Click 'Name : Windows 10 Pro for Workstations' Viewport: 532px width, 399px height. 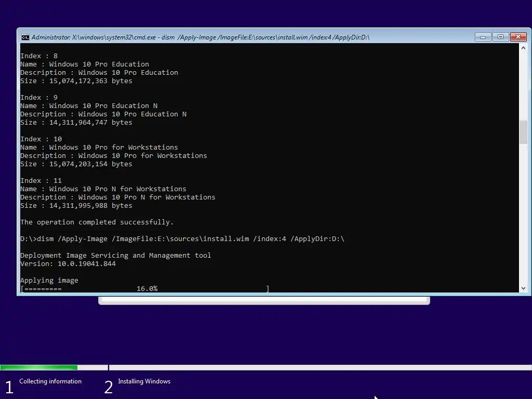point(99,147)
